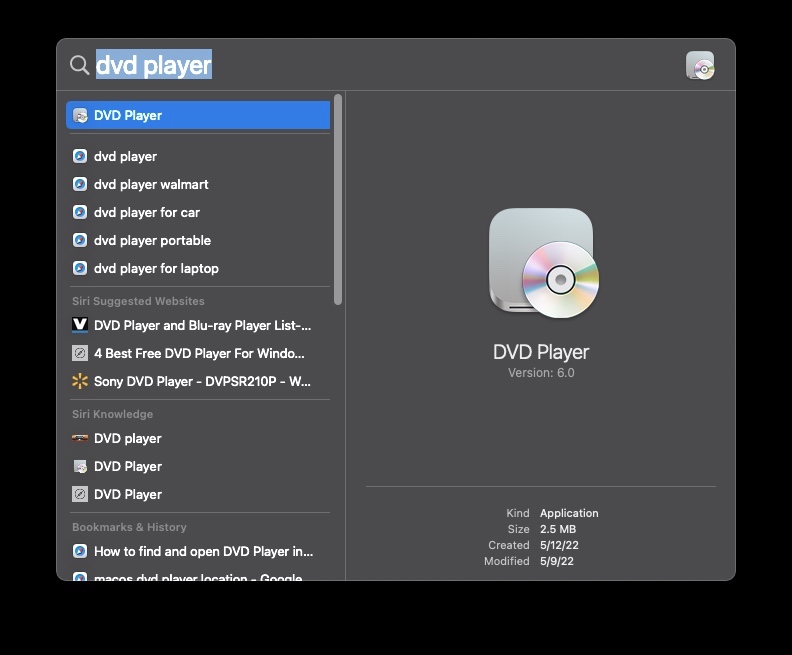Click the "Version: 6.0" text
792x655 pixels.
tap(541, 373)
